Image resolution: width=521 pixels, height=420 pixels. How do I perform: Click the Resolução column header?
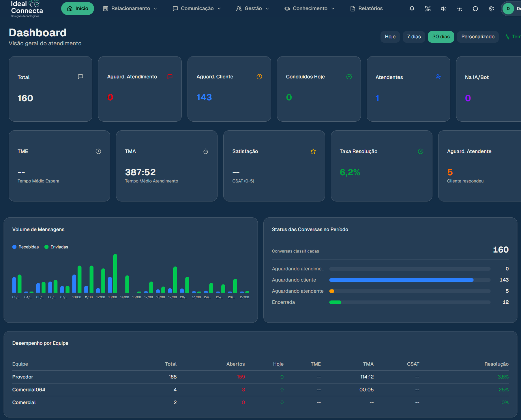pyautogui.click(x=496, y=364)
